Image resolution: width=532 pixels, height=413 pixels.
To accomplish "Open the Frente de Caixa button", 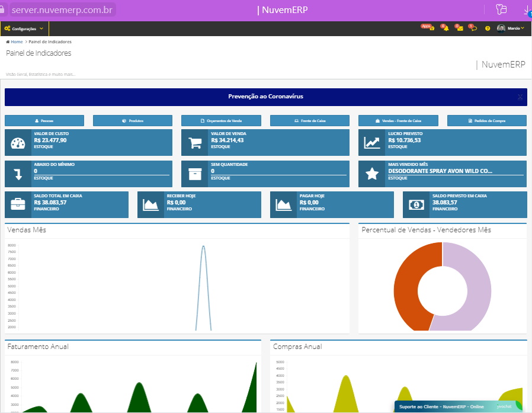I will 310,121.
